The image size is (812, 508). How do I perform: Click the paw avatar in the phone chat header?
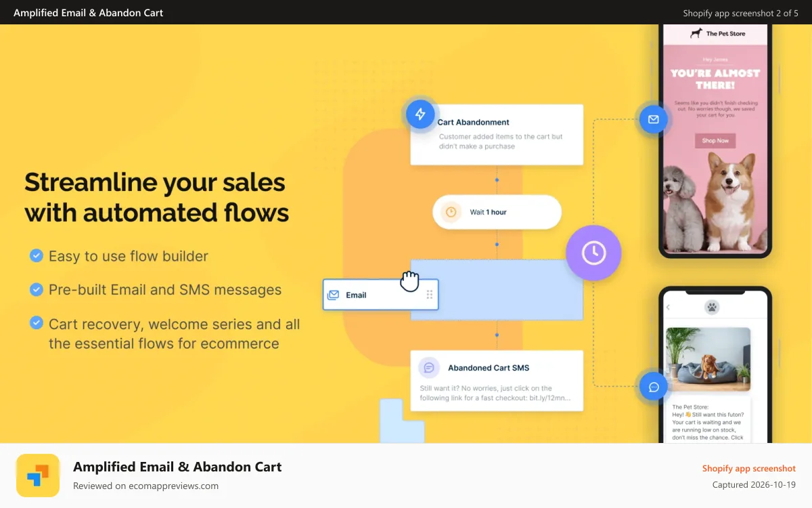point(712,307)
